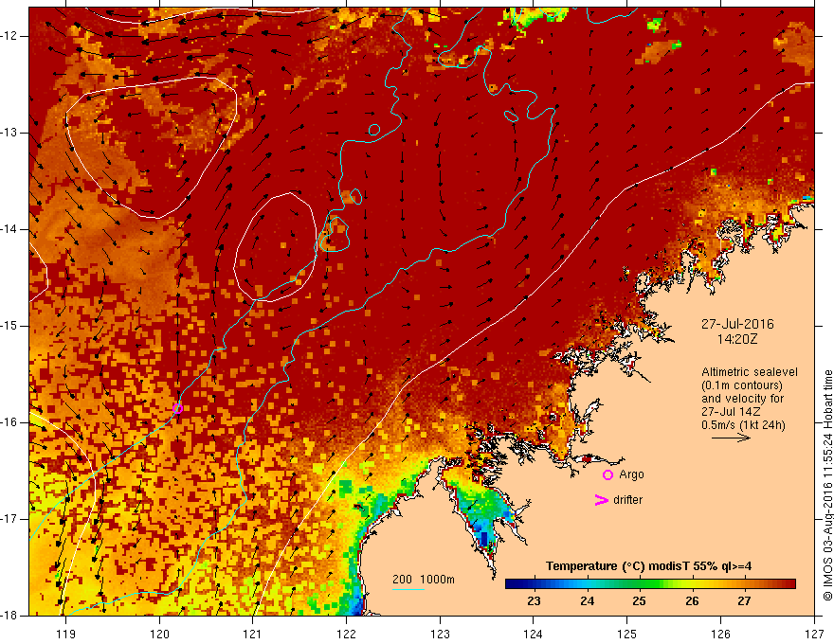
Task: Click latitude axis label -16
Action: click(x=9, y=422)
